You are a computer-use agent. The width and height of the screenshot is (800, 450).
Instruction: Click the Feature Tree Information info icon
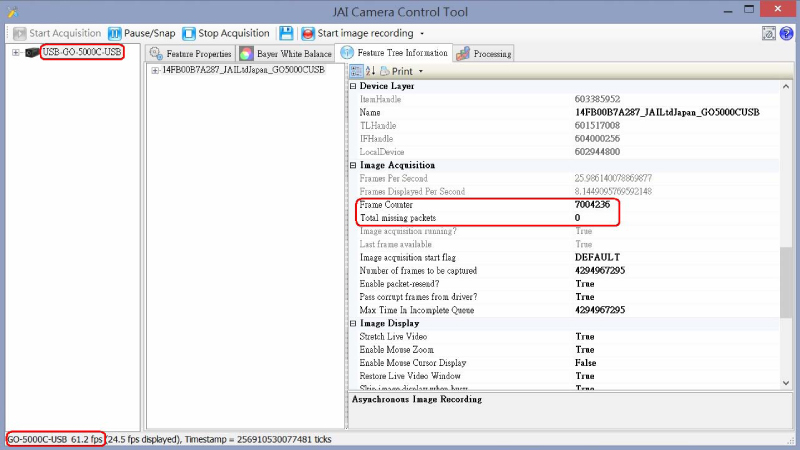(x=347, y=53)
